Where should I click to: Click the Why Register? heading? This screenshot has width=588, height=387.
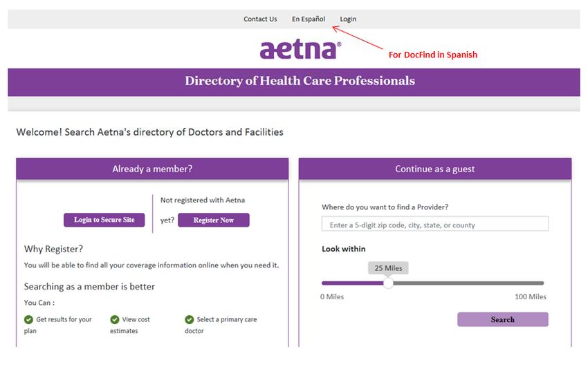[x=53, y=249]
